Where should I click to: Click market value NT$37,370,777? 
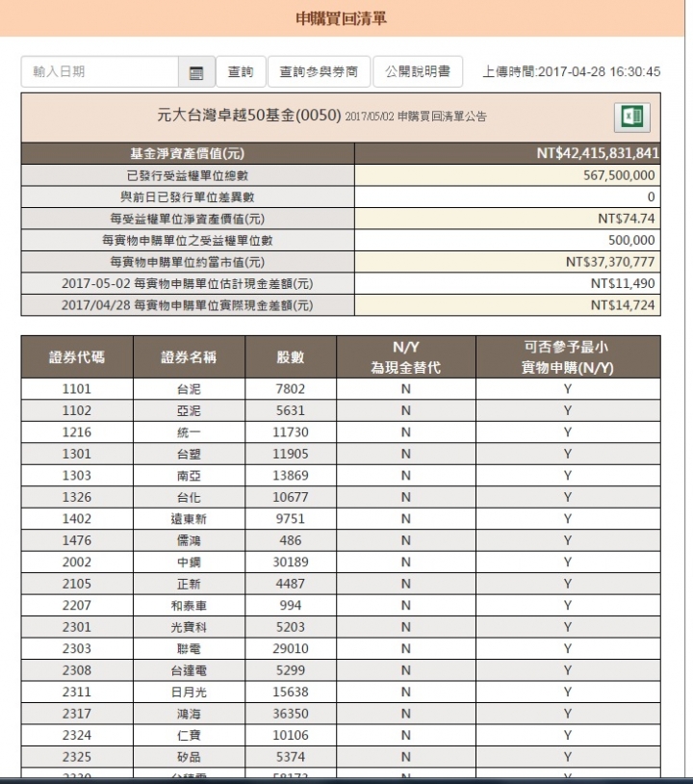point(610,262)
